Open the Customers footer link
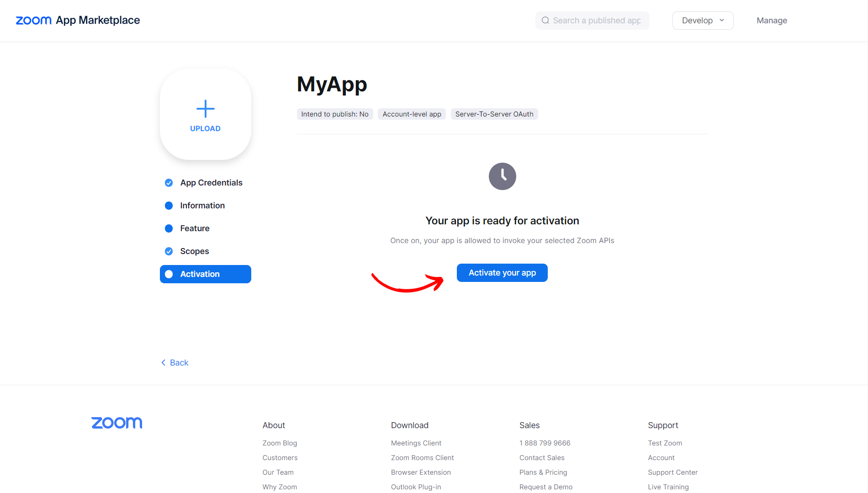Screen dimensions: 868x493 [280, 458]
